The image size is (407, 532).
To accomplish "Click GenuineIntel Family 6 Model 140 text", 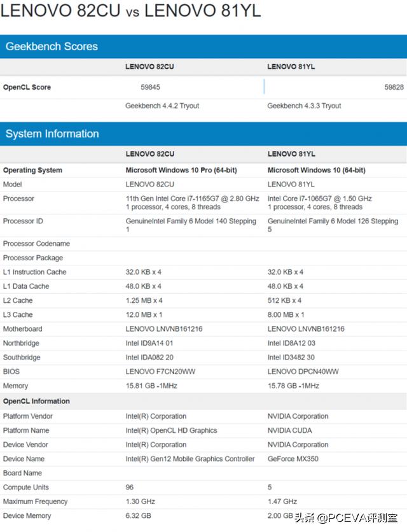I will 176,221.
